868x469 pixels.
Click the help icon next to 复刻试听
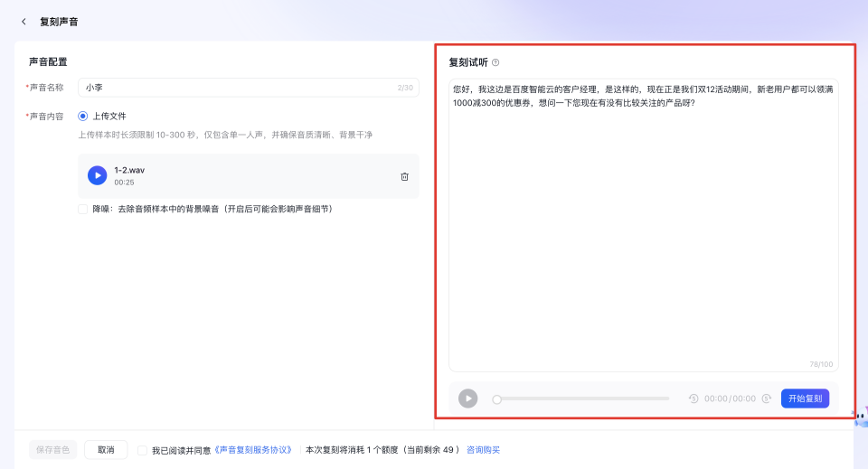(495, 62)
